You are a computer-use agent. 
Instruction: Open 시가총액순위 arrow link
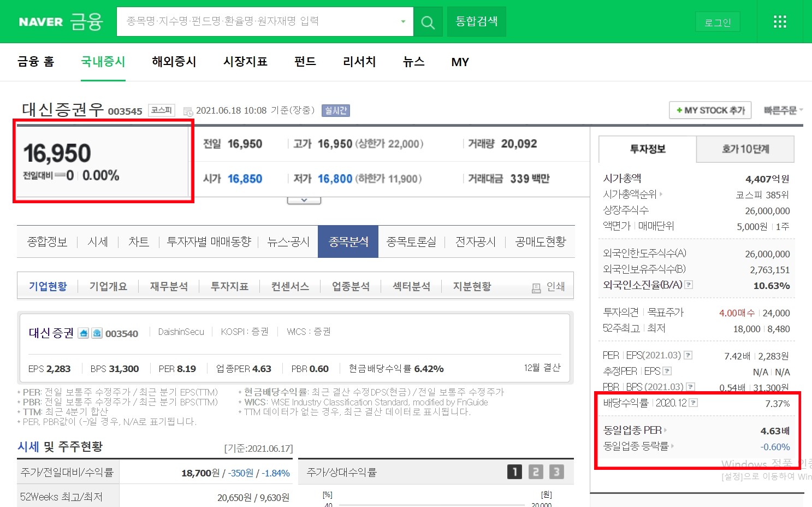[661, 194]
